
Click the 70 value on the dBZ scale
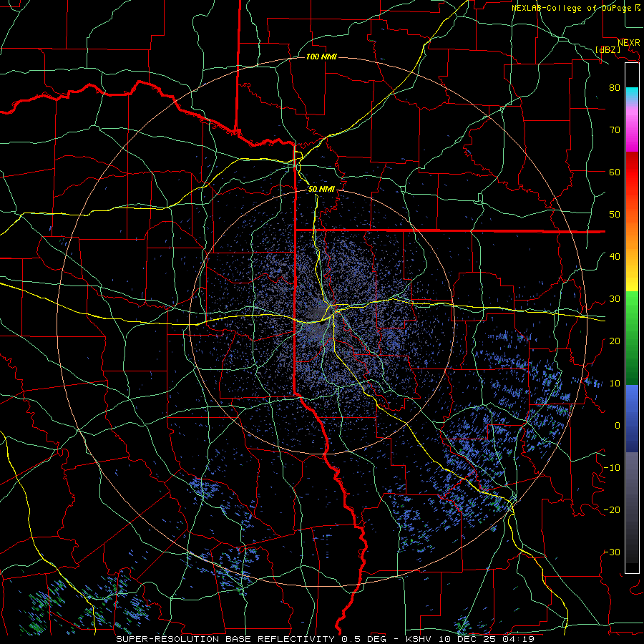coord(615,130)
